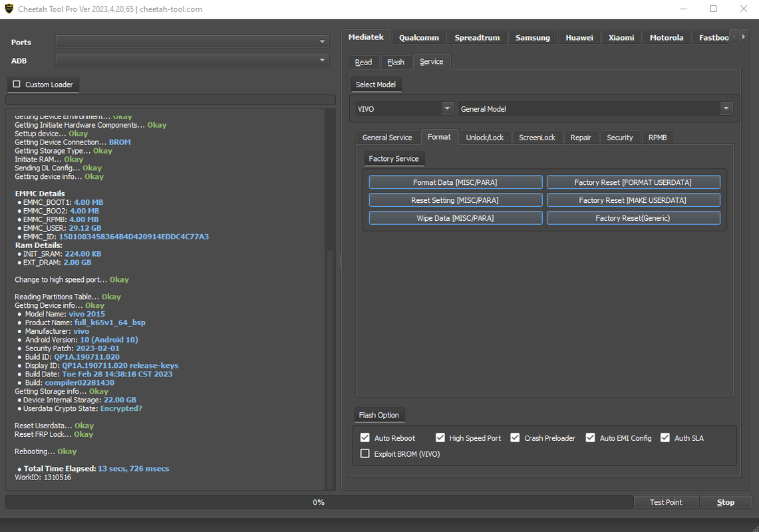Click the WorkID: 1310516 log line
This screenshot has width=759, height=532.
tap(43, 477)
